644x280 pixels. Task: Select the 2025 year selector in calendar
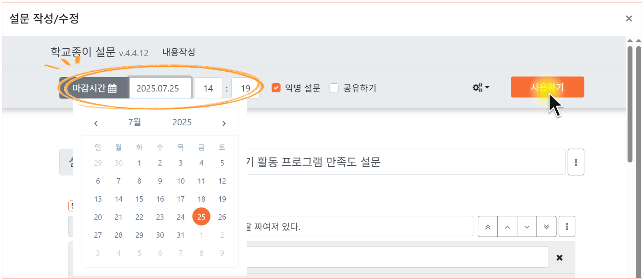182,122
